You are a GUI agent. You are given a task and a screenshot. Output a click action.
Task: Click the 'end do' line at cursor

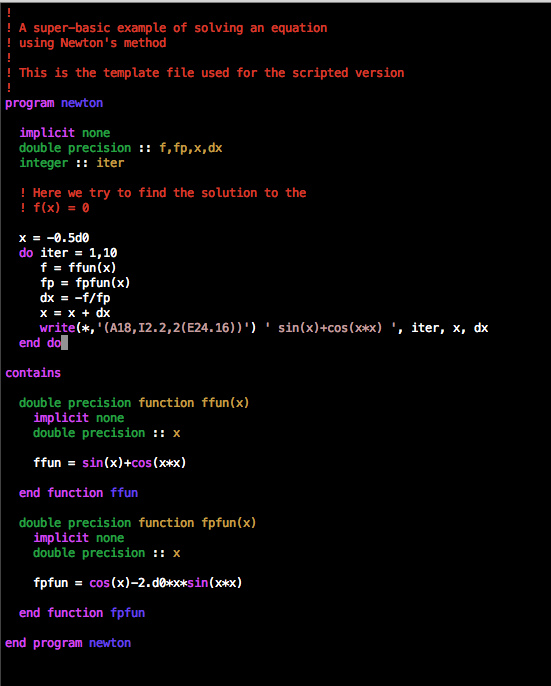tap(40, 343)
